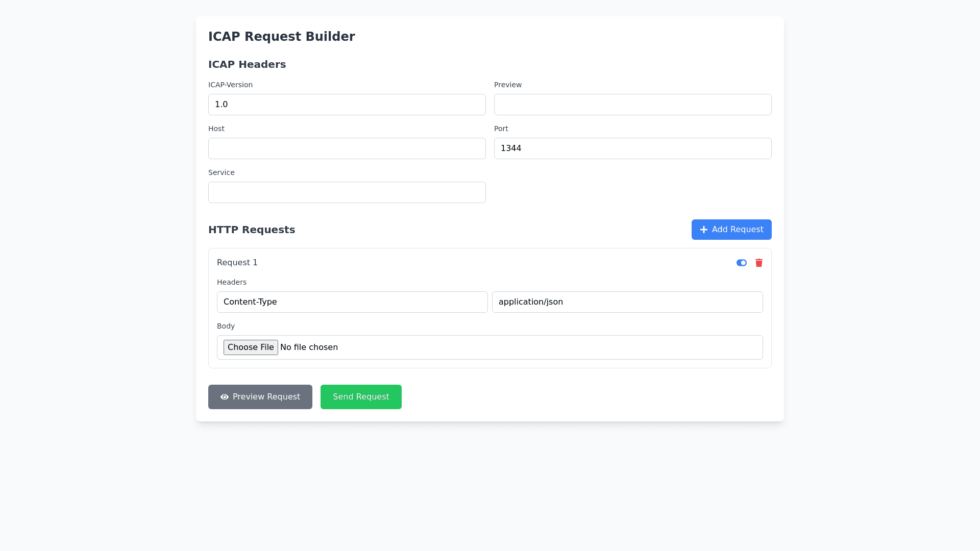Click the ICAP-Version label
Screen dimensions: 980x551
[x=230, y=85]
